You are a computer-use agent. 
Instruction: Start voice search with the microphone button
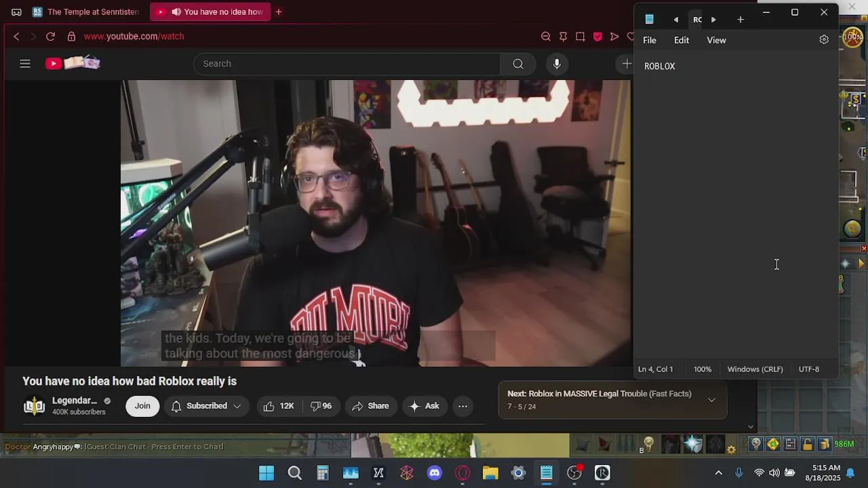557,64
